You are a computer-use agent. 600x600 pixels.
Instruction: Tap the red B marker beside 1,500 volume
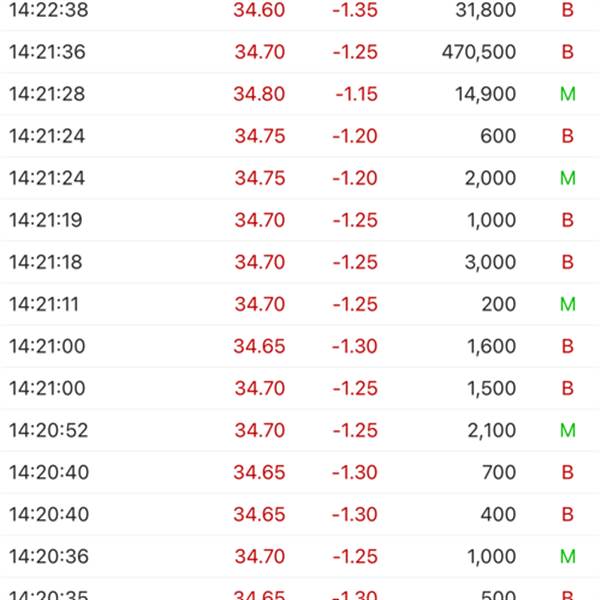click(567, 388)
